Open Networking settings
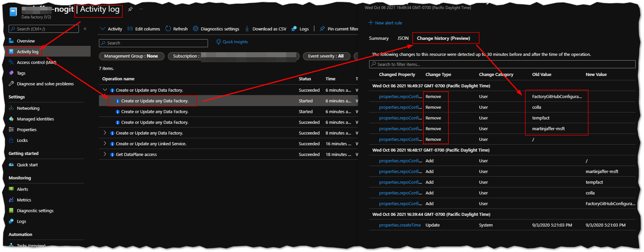644x252 pixels. coord(28,108)
